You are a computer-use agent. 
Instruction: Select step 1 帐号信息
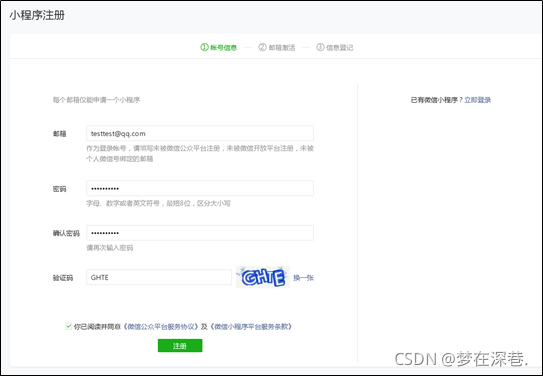point(219,47)
